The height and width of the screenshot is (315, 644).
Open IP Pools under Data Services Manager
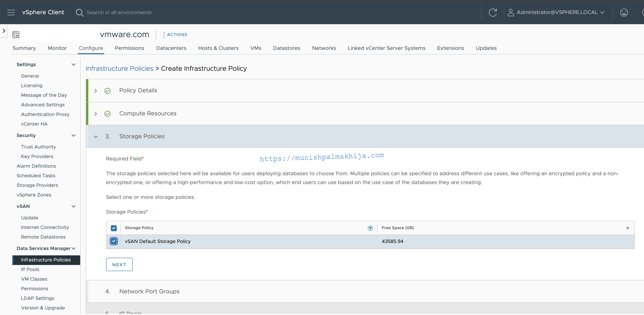pyautogui.click(x=30, y=270)
